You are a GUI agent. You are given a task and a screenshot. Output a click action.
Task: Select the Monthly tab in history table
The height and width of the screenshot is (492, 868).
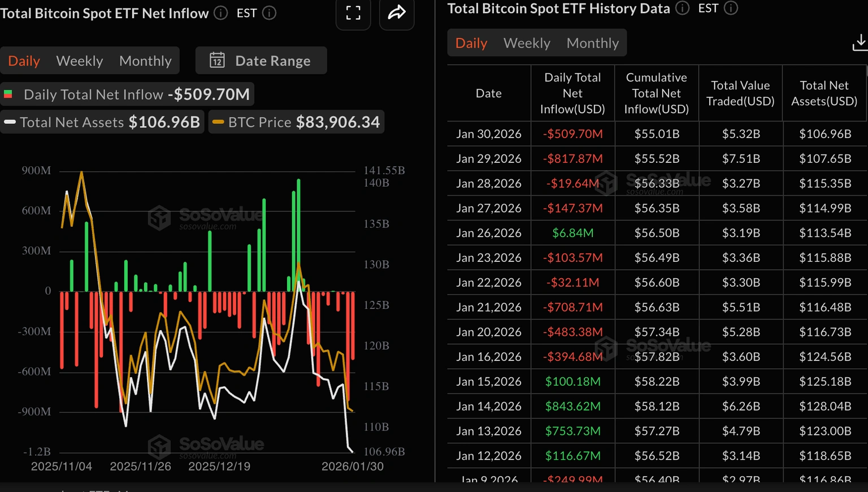592,42
